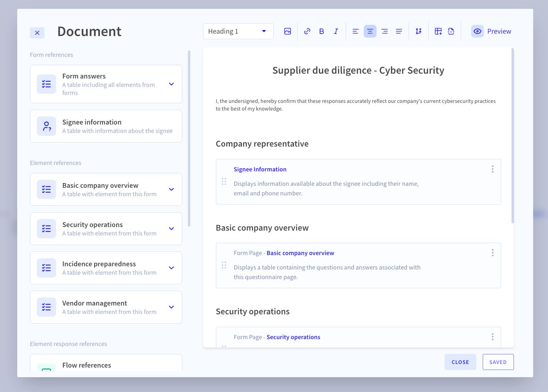Image resolution: width=548 pixels, height=392 pixels.
Task: Enable justified text alignment
Action: pos(399,31)
